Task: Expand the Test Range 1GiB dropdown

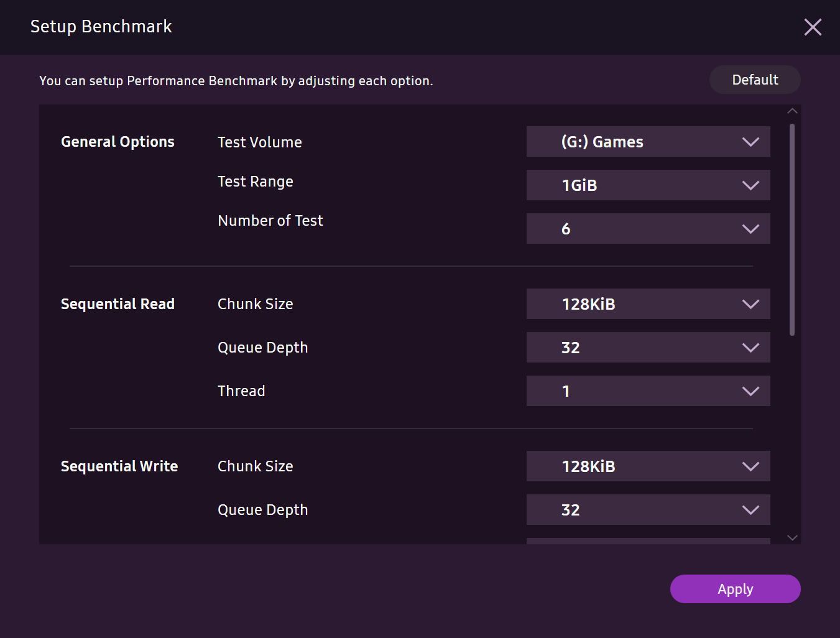Action: (x=648, y=185)
